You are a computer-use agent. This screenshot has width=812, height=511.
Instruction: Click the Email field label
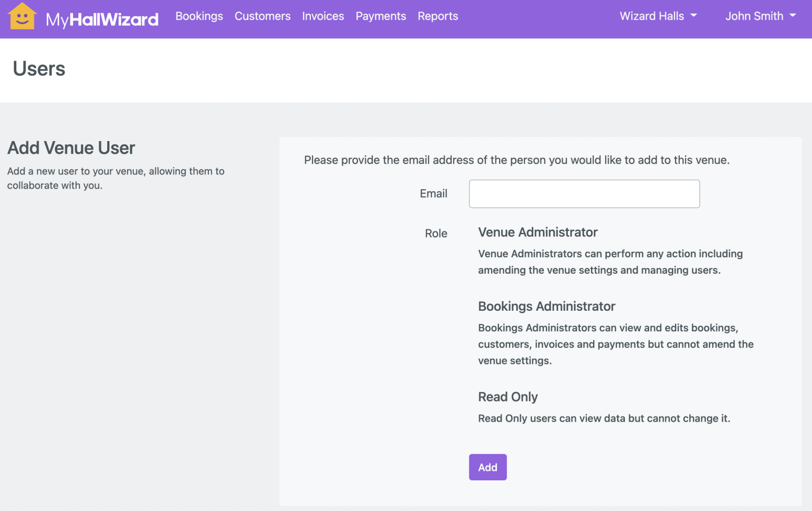click(x=433, y=193)
